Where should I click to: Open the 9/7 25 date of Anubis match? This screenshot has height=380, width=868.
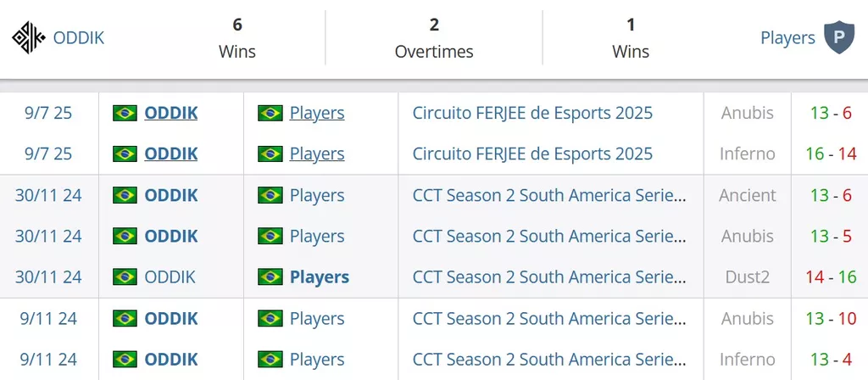(x=48, y=113)
